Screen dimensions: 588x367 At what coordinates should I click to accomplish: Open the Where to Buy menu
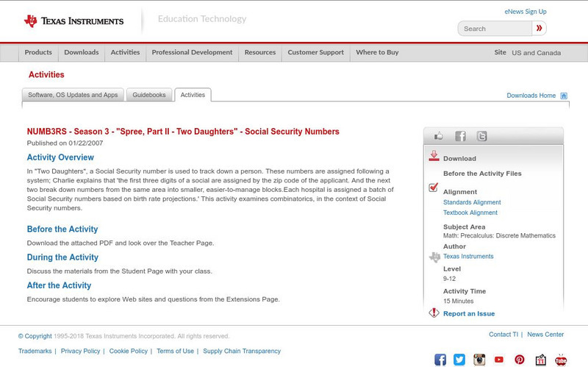pyautogui.click(x=377, y=52)
